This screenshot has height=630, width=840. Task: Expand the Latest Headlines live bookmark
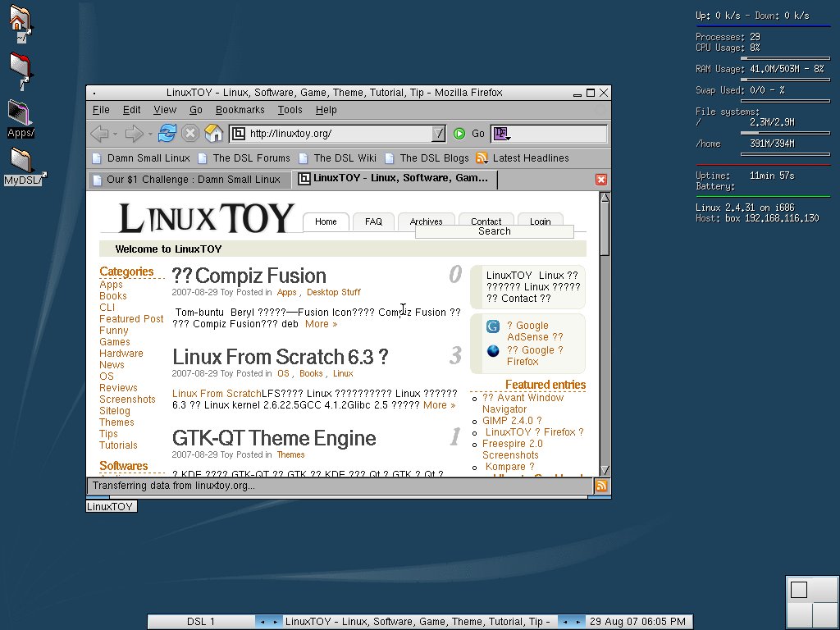point(523,158)
